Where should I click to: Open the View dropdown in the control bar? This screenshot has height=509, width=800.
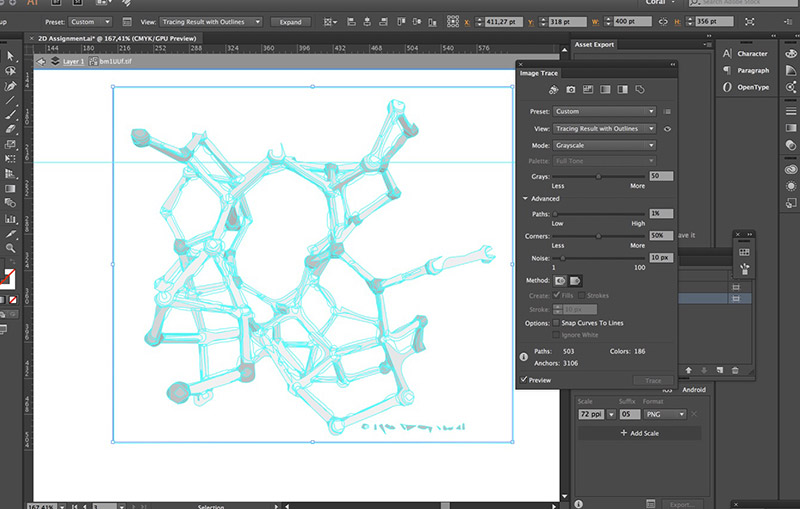tap(211, 22)
